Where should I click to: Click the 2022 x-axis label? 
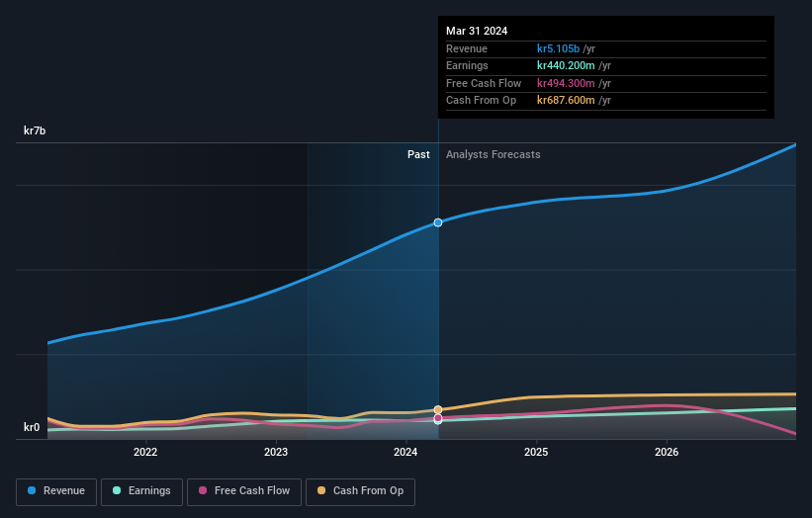pos(145,452)
